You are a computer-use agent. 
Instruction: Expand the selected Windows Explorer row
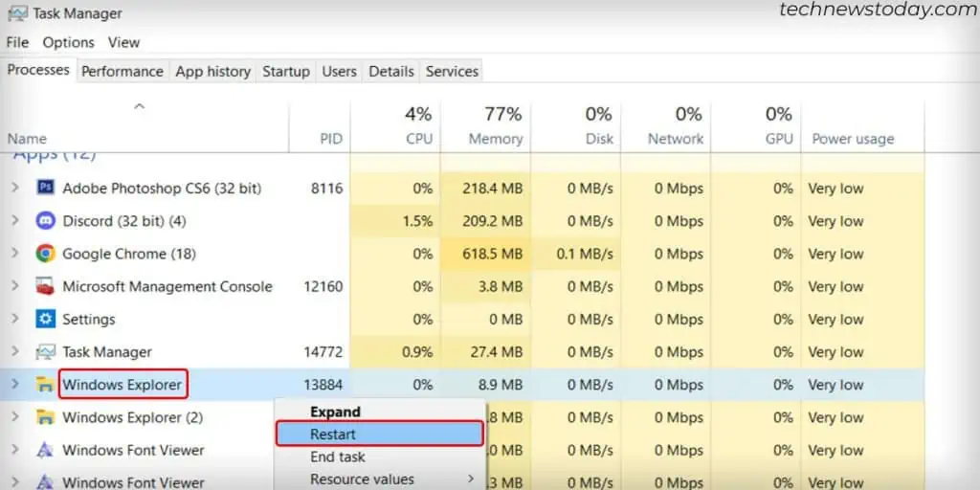coord(15,385)
